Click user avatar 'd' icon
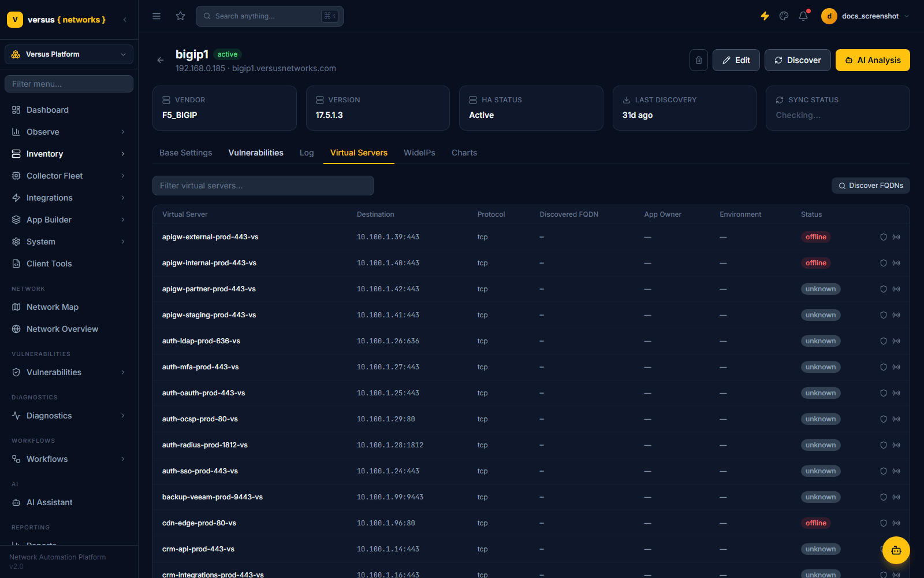This screenshot has height=578, width=924. [x=829, y=16]
